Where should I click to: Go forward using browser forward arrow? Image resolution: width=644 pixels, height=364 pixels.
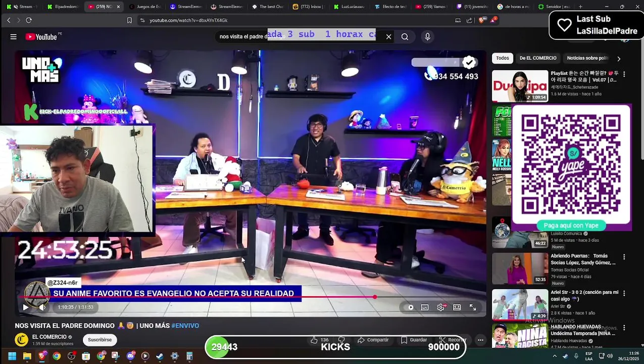pyautogui.click(x=18, y=20)
